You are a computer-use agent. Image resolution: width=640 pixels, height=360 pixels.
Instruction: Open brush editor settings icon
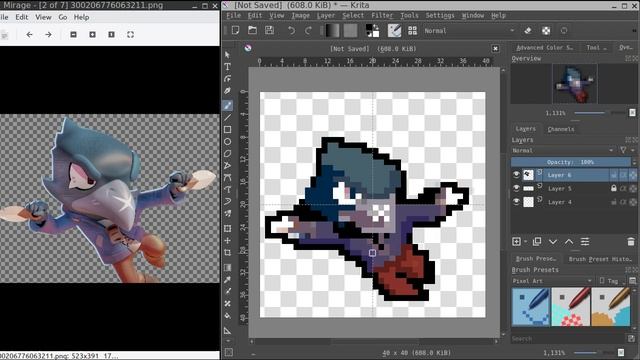(394, 31)
